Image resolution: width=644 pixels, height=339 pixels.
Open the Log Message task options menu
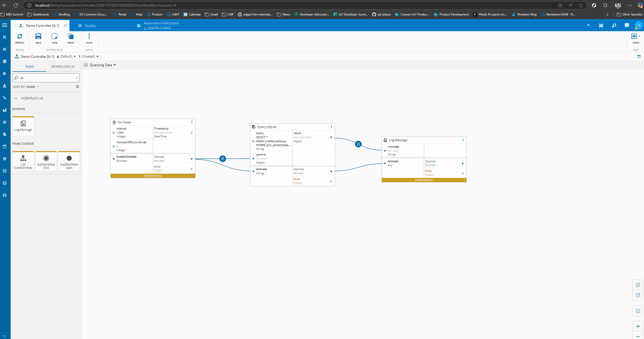[463, 140]
